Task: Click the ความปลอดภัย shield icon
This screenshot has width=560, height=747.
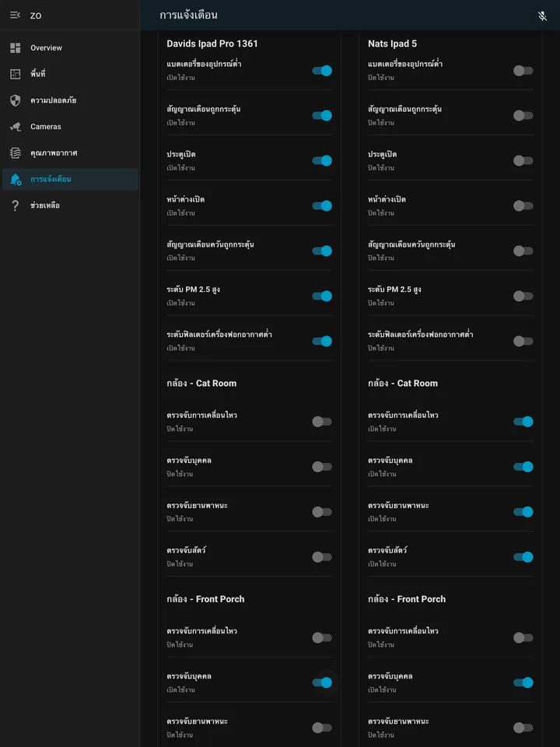Action: click(x=16, y=100)
